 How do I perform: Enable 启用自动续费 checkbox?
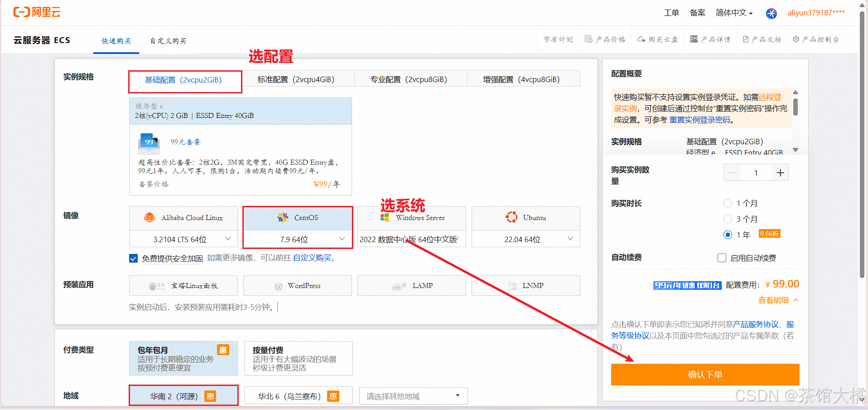(722, 258)
